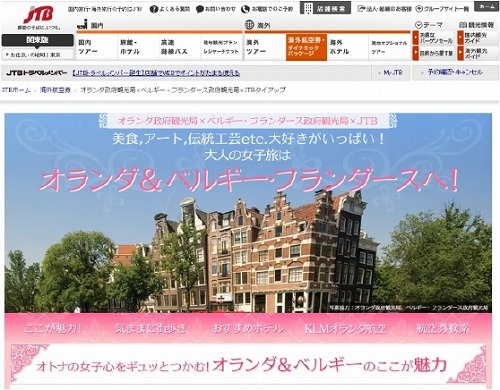Viewport: 500px width, 390px height.
Task: Expand the お住まいの地域 region selector
Action: [37, 54]
